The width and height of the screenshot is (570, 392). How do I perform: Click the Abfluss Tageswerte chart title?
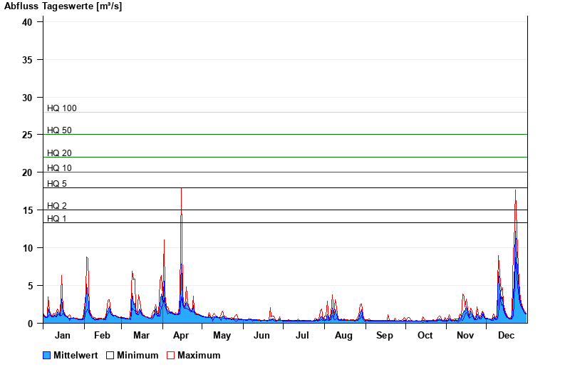coord(63,6)
